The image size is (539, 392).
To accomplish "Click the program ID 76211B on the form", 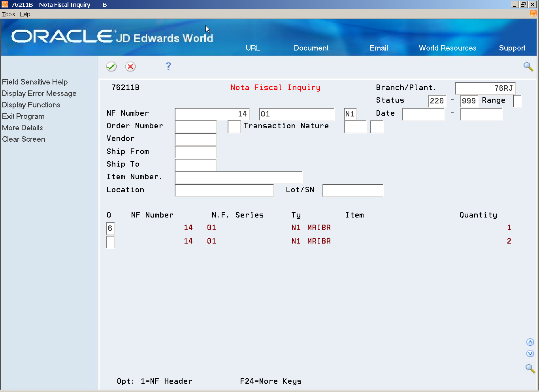I will coord(125,88).
